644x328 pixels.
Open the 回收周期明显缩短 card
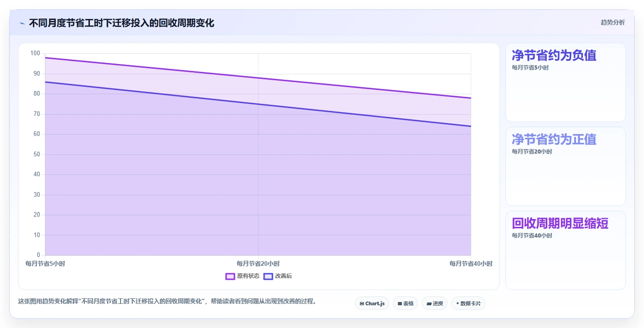point(566,250)
